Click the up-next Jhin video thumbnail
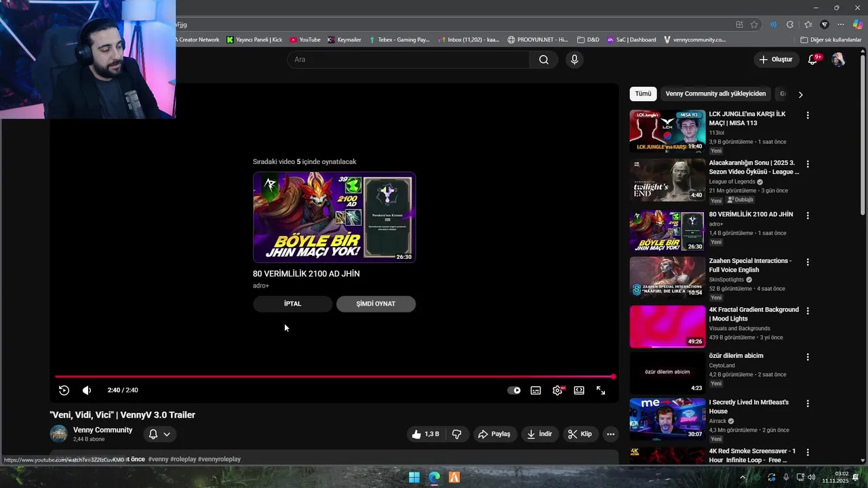This screenshot has width=868, height=488. (334, 217)
